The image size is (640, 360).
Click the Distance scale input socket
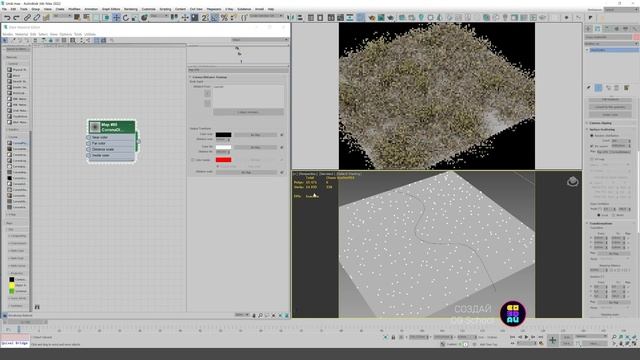pyautogui.click(x=89, y=149)
